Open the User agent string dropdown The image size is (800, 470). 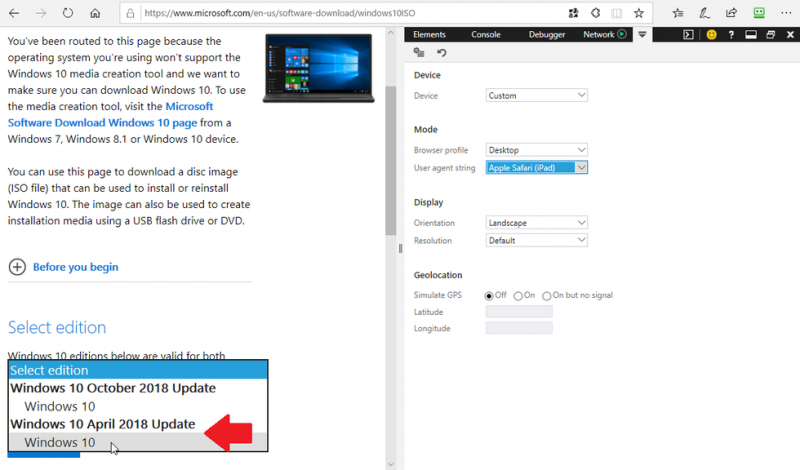536,167
